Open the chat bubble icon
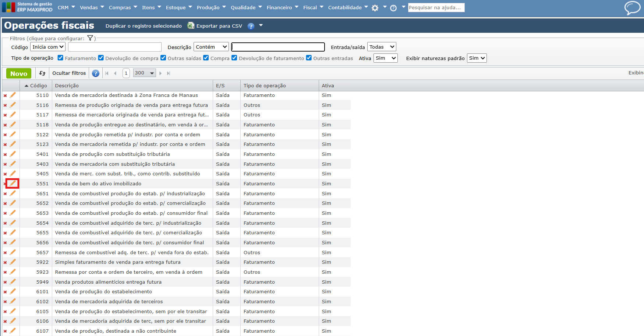Viewport: 644px width, 336px height. pos(633,8)
